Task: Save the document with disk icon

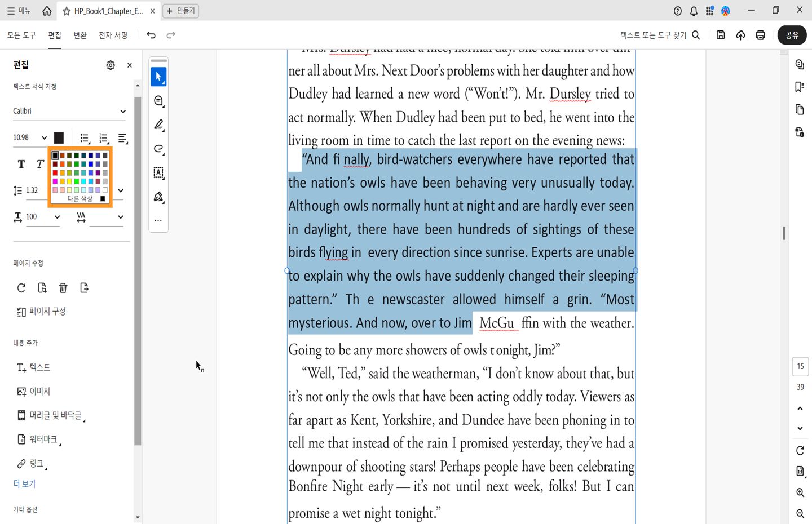Action: [x=721, y=35]
